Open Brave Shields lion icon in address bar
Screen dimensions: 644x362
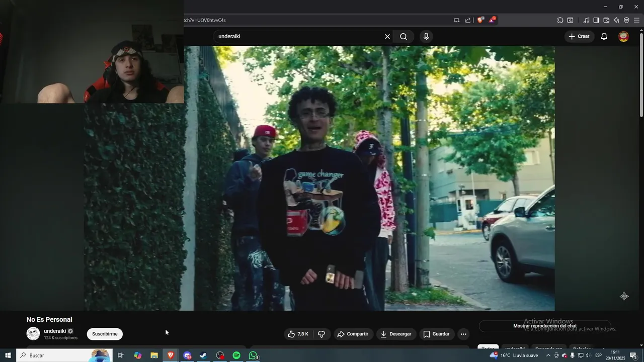coord(480,20)
